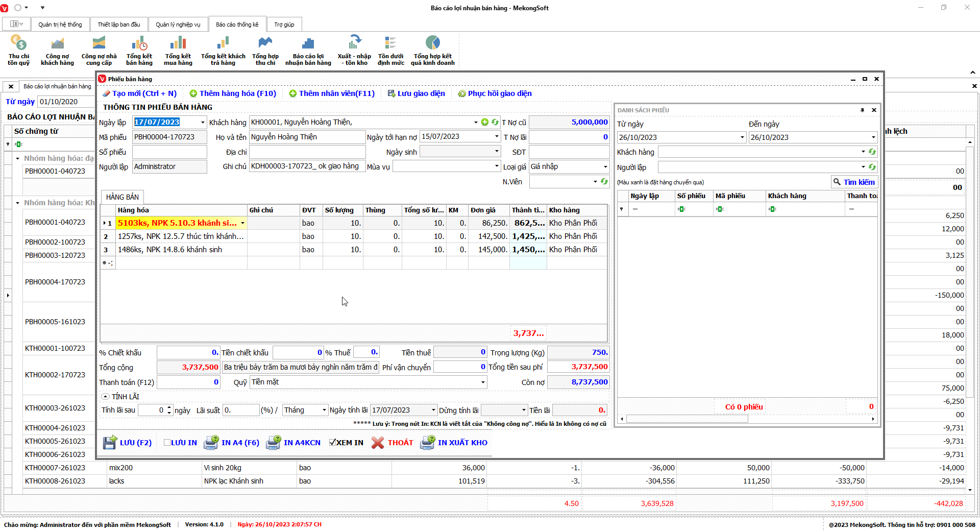The height and width of the screenshot is (531, 980).
Task: Expand the Quỹ Tiền mặt dropdown
Action: pyautogui.click(x=483, y=382)
